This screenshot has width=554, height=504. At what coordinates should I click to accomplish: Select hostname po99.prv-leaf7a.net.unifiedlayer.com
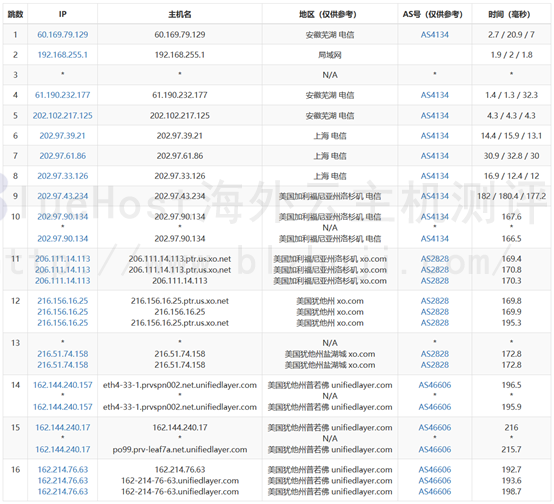179,449
